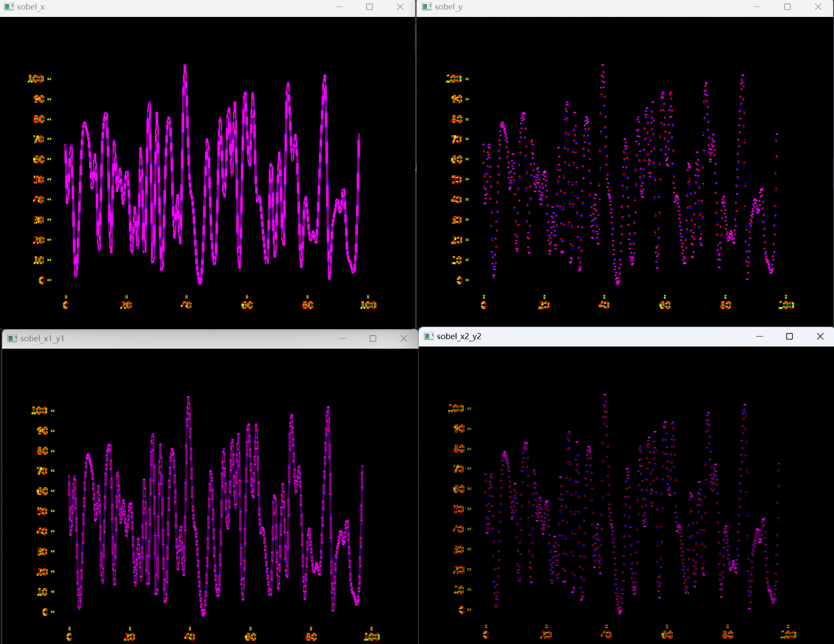Close the sobel_x window
The image size is (834, 644).
pos(400,7)
